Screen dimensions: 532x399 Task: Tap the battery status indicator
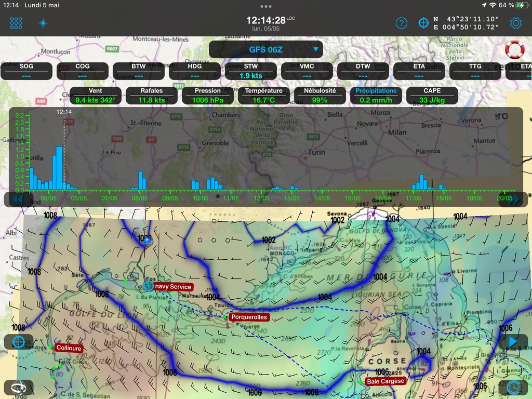pyautogui.click(x=522, y=5)
